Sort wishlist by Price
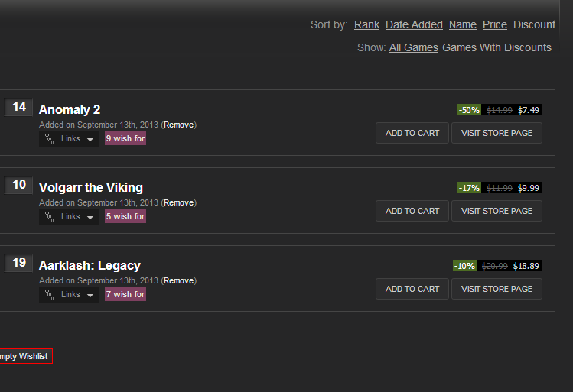Screen dimensions: 573x392 (495, 24)
